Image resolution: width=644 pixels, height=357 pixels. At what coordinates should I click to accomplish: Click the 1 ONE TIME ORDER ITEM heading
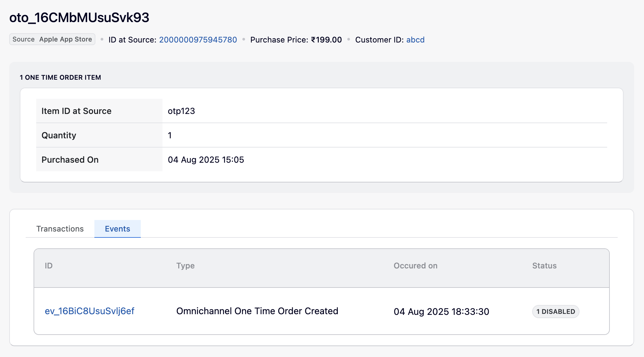(60, 77)
